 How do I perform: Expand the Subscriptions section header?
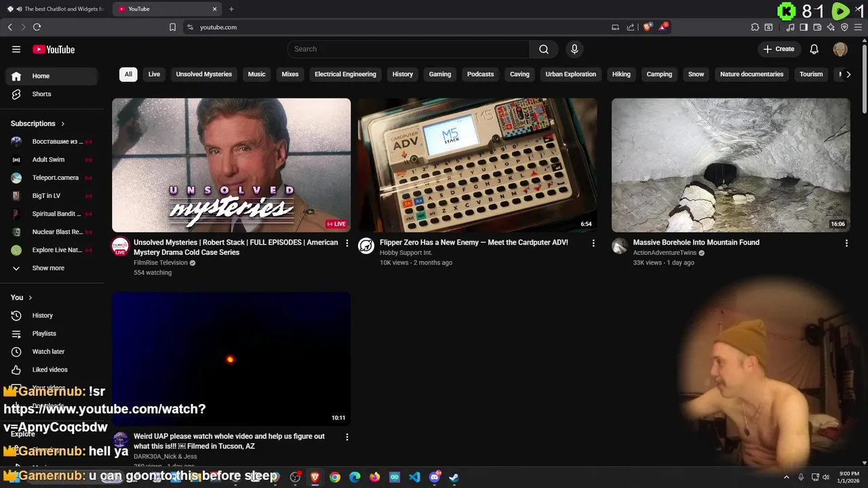tap(38, 123)
